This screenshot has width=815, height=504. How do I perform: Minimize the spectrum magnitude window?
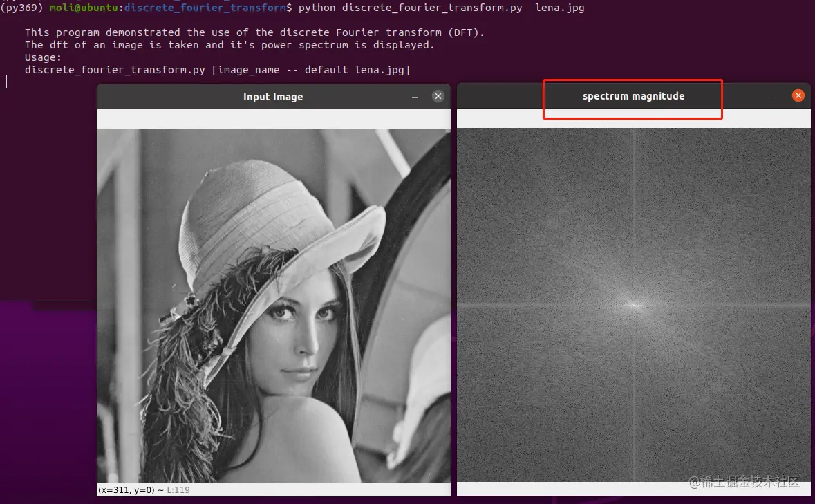click(x=775, y=97)
